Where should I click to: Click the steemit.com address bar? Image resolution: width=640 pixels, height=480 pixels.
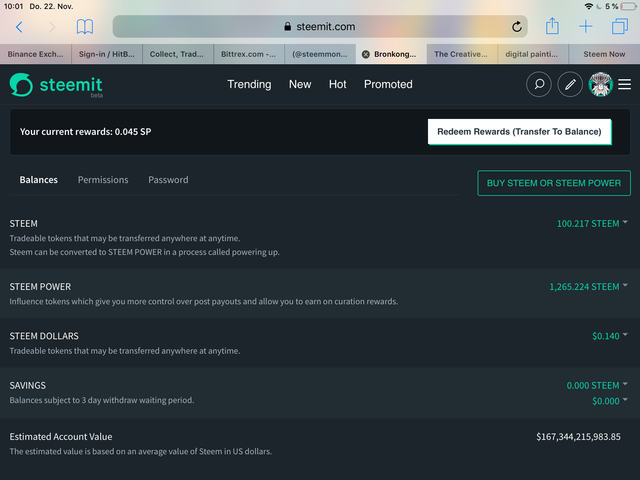pos(320,27)
